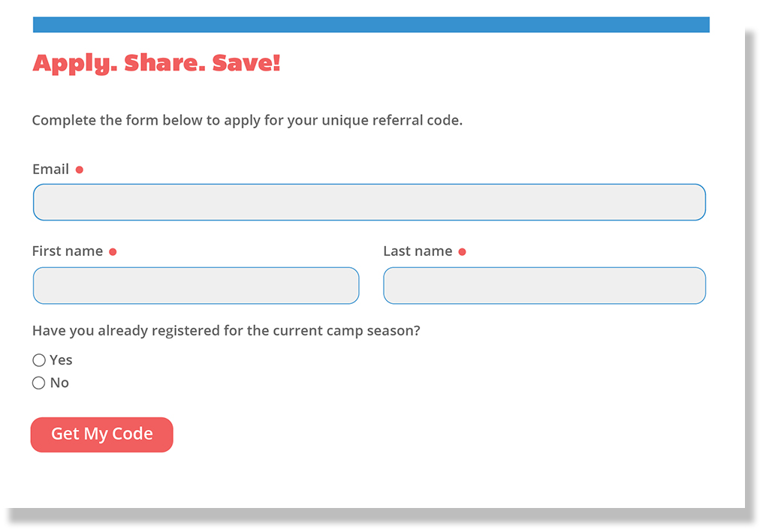
Task: Click the 'No' option label text
Action: [59, 383]
